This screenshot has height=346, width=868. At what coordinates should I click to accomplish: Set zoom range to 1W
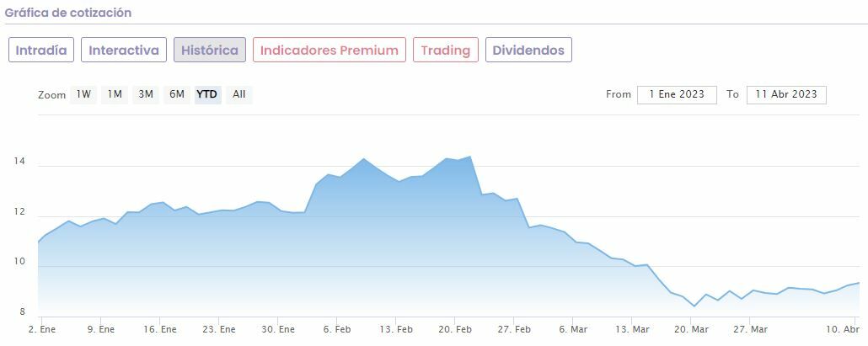84,94
